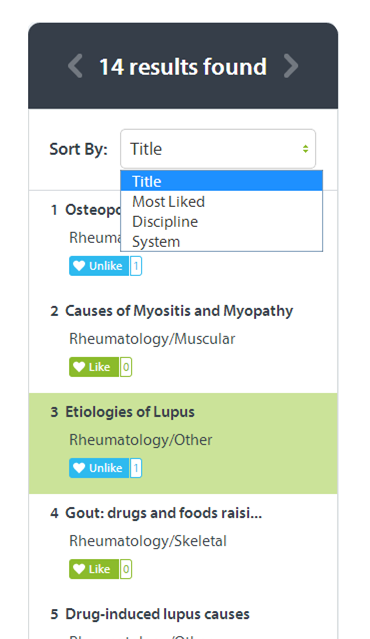
Task: Go to previous results with left chevron
Action: pyautogui.click(x=75, y=66)
